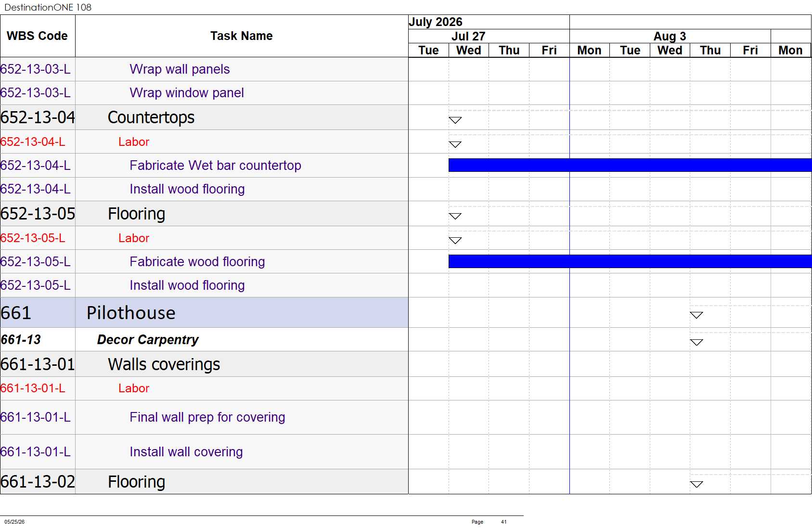Select the Wrap window panel task
This screenshot has width=812, height=528.
pyautogui.click(x=187, y=93)
